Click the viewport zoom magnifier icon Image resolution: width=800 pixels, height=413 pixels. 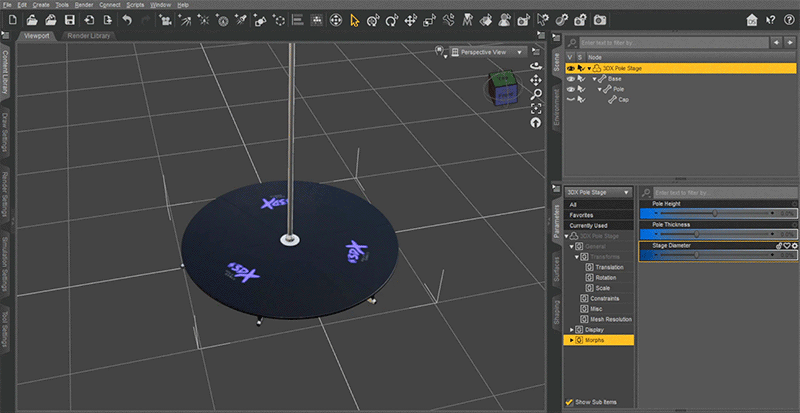[x=536, y=94]
